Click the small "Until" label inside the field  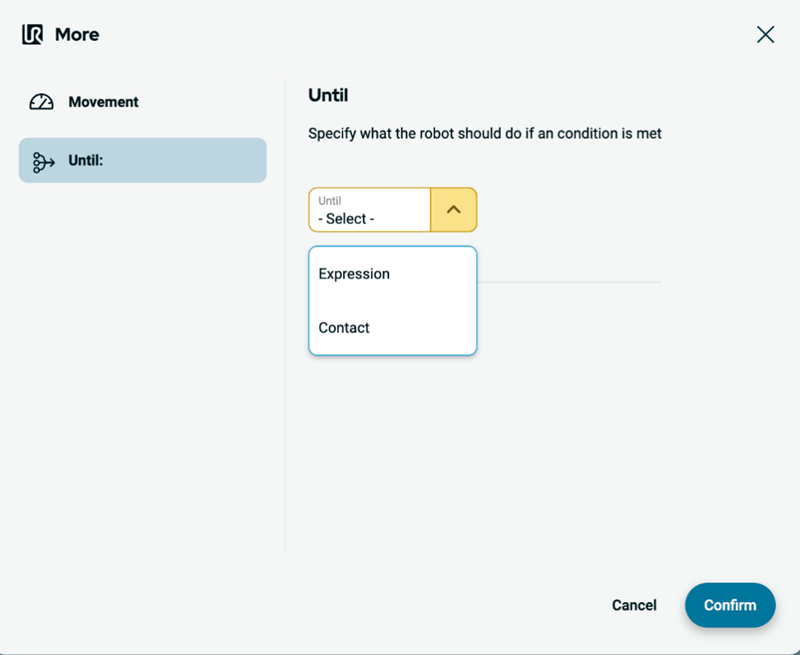[329, 201]
